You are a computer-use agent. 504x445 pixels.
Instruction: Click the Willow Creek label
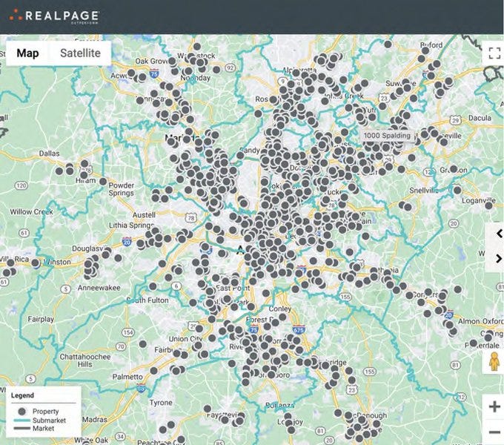click(31, 212)
